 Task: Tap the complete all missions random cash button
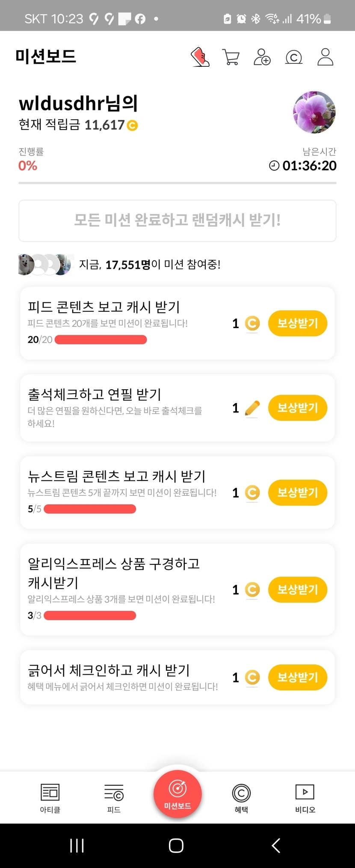(x=177, y=220)
